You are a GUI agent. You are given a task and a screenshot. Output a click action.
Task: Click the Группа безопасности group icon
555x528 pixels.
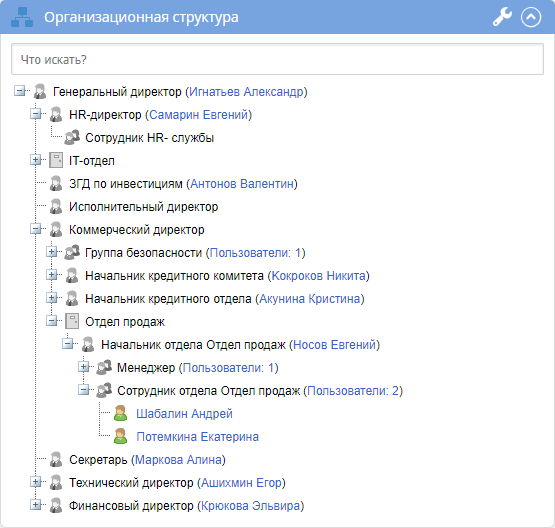point(72,252)
